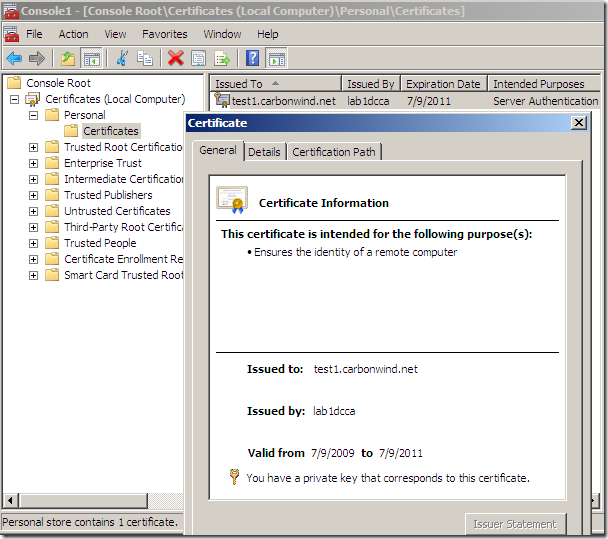Click the Untrusted Certificates folder icon

click(52, 211)
